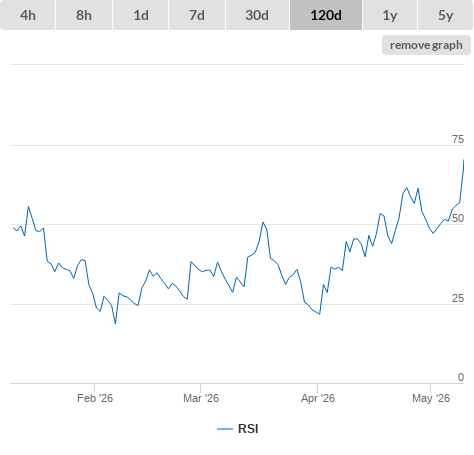Open the 30d range view
This screenshot has width=474, height=455.
point(257,15)
